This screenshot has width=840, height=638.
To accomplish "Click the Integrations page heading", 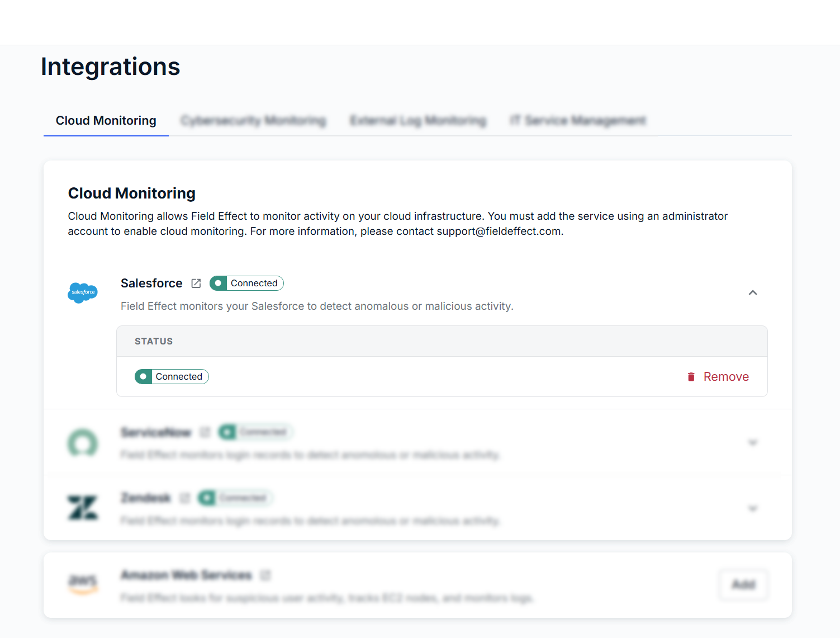I will click(x=111, y=67).
